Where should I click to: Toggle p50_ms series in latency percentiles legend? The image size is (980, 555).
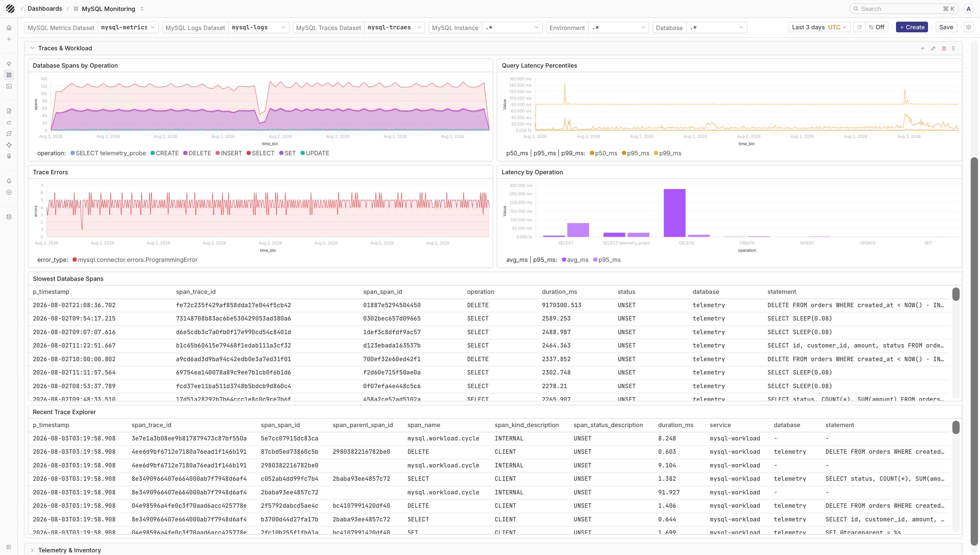tap(603, 153)
